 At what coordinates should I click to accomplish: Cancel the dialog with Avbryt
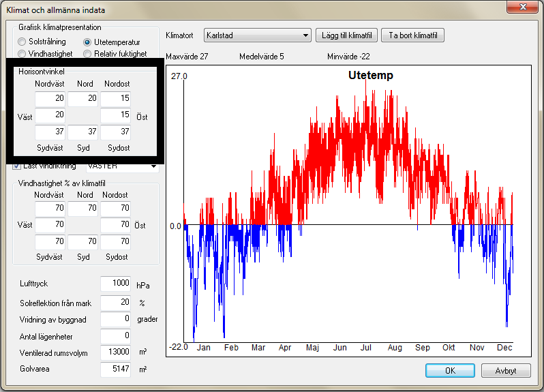(506, 370)
